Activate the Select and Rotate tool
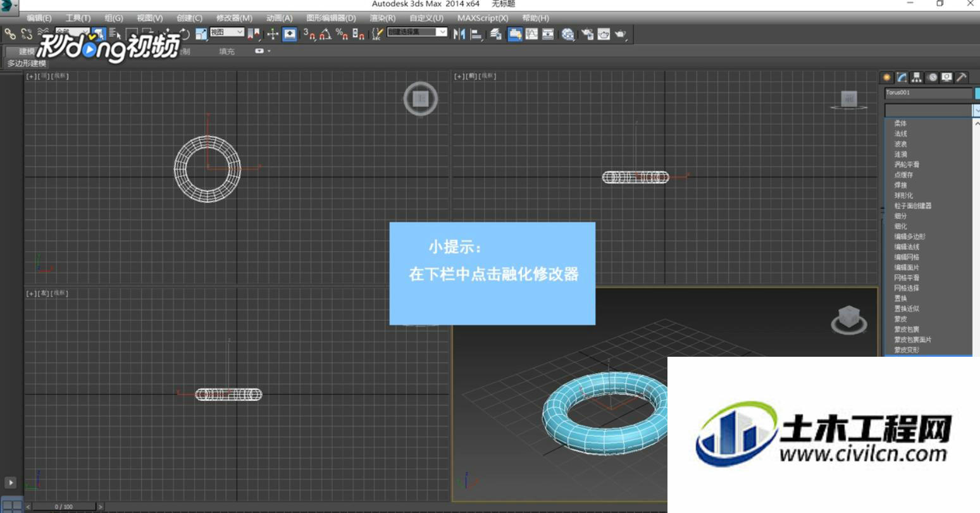Viewport: 980px width, 513px height. 185,34
